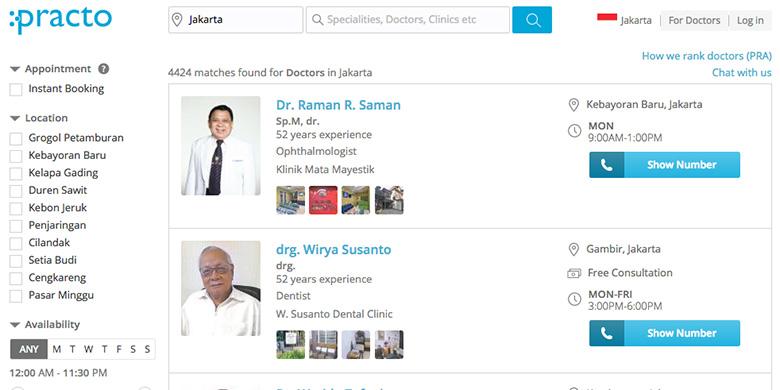Click the location pin icon in the Jakarta field

tap(177, 20)
